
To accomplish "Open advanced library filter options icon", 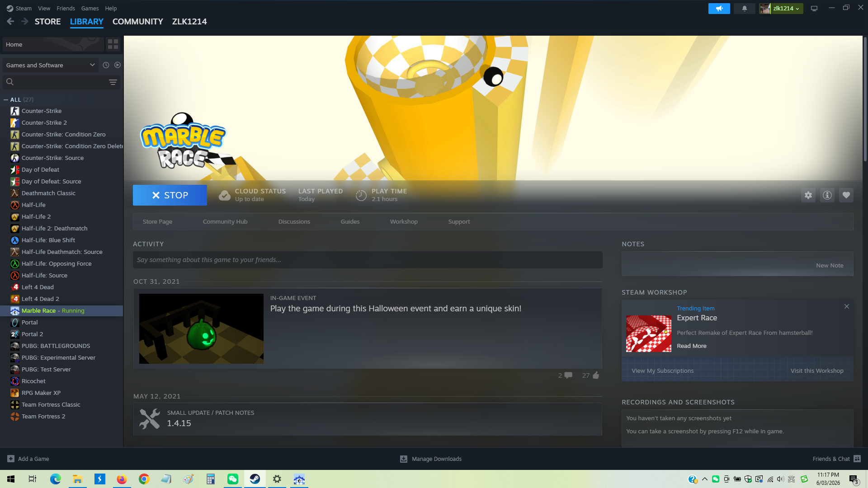I will pyautogui.click(x=113, y=82).
